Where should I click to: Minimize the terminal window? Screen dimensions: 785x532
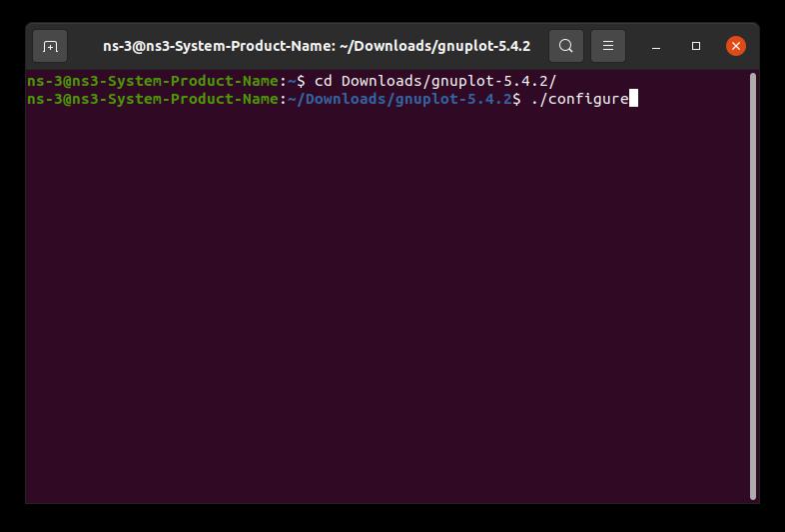pyautogui.click(x=656, y=46)
